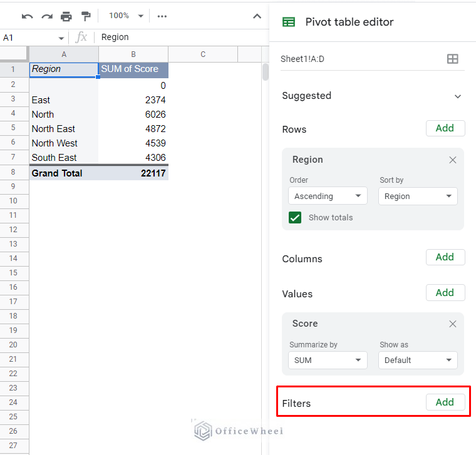Select the Paint format roller icon
Image resolution: width=476 pixels, height=455 pixels.
pos(86,16)
